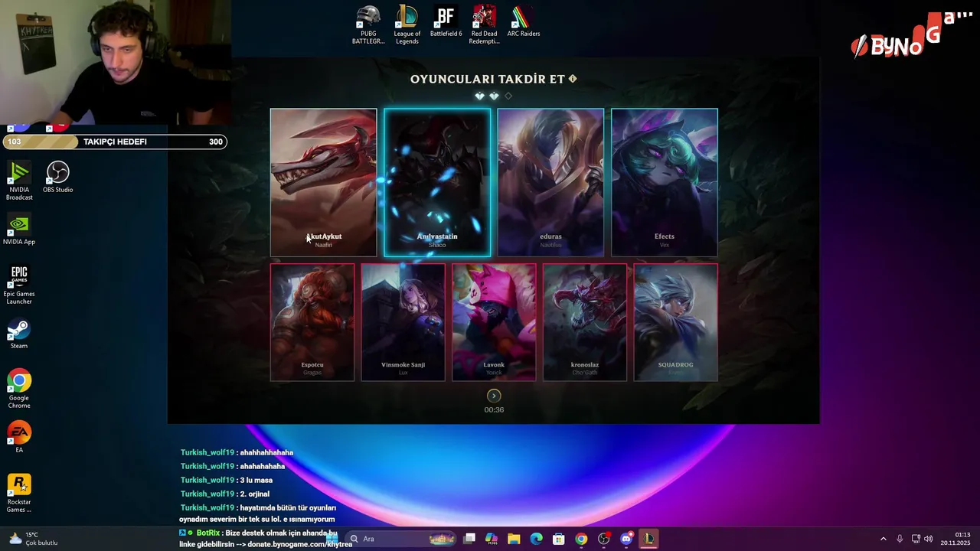Open network settings from the system tray

(915, 539)
